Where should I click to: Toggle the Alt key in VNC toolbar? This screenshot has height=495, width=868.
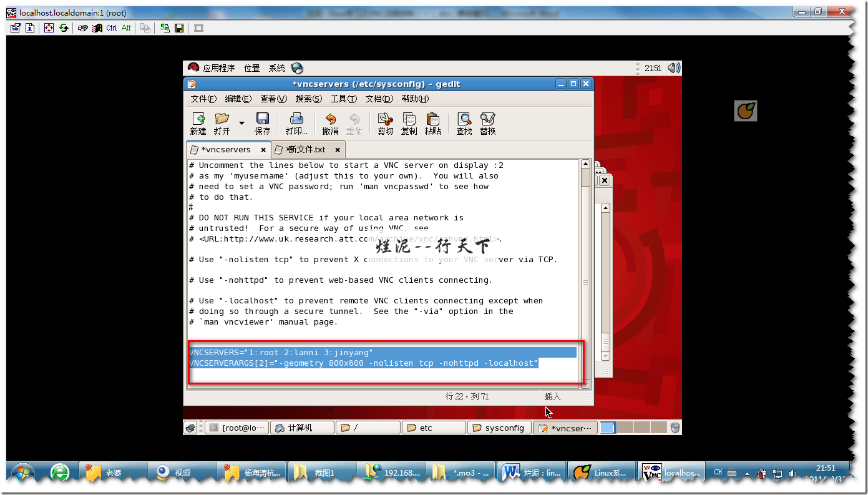click(x=126, y=28)
